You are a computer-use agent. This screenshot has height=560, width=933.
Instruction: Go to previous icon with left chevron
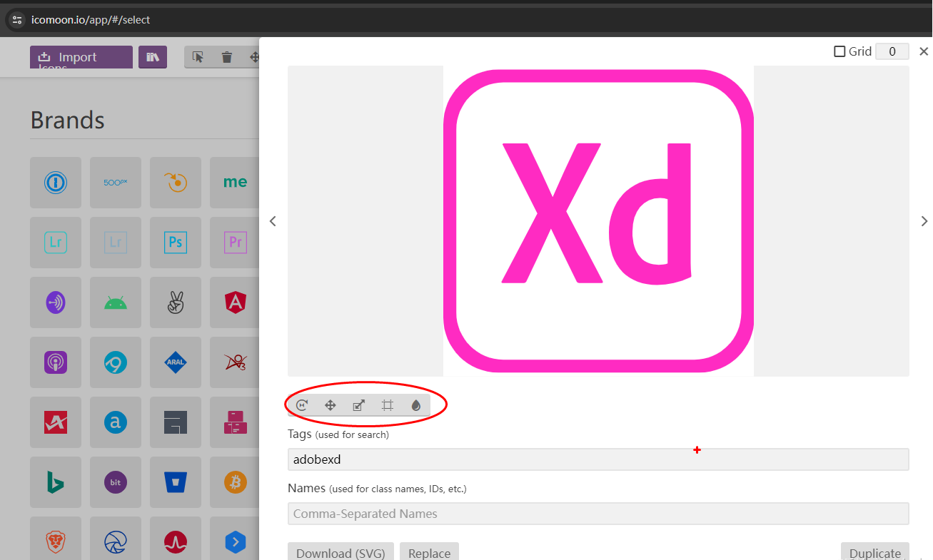273,221
